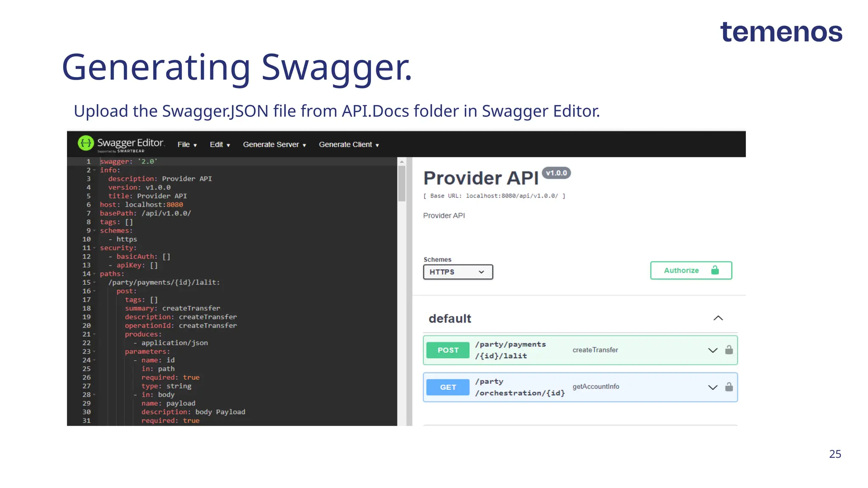Click the blue GET method badge
The height and width of the screenshot is (488, 868).
(x=448, y=387)
